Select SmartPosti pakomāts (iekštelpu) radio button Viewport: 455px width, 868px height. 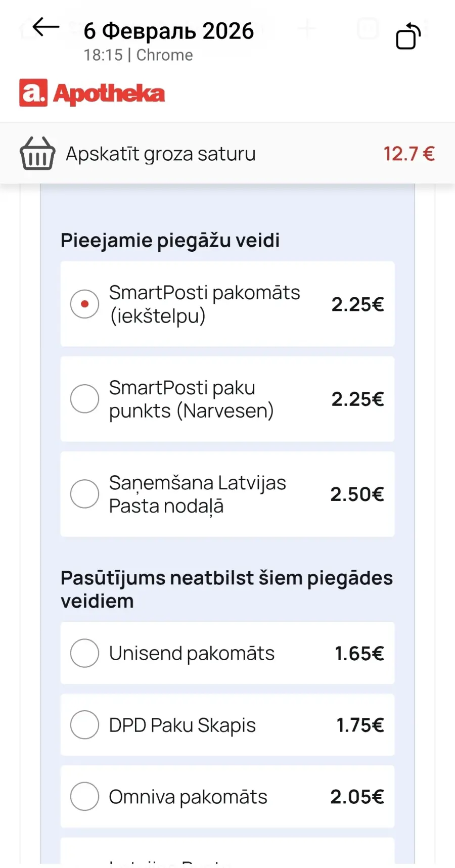[84, 304]
